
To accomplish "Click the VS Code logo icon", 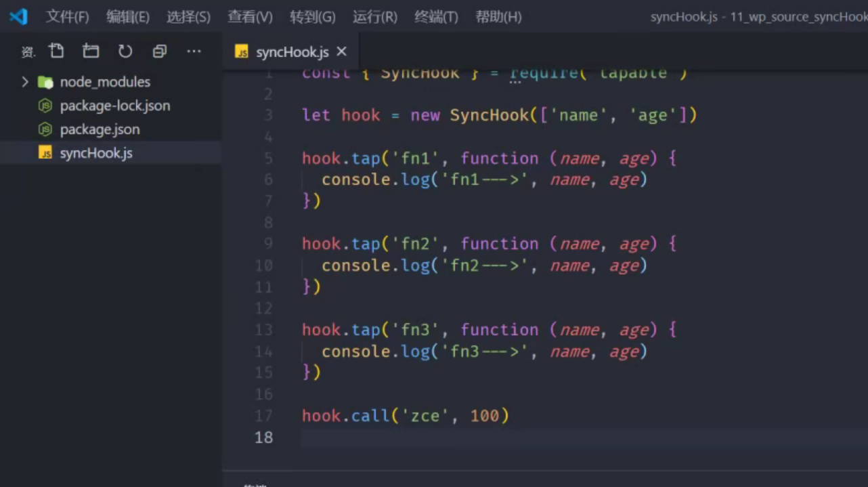I will tap(18, 16).
